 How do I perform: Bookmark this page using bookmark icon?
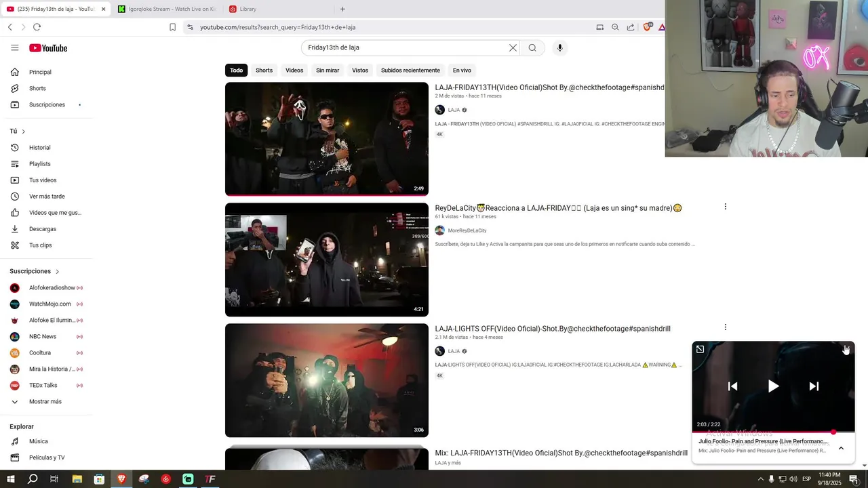[172, 27]
